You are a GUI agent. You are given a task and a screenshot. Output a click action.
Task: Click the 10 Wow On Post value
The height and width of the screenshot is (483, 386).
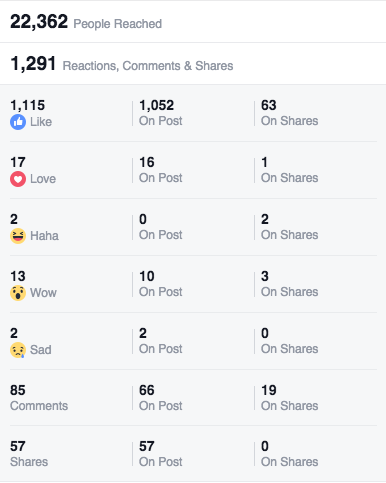click(147, 276)
